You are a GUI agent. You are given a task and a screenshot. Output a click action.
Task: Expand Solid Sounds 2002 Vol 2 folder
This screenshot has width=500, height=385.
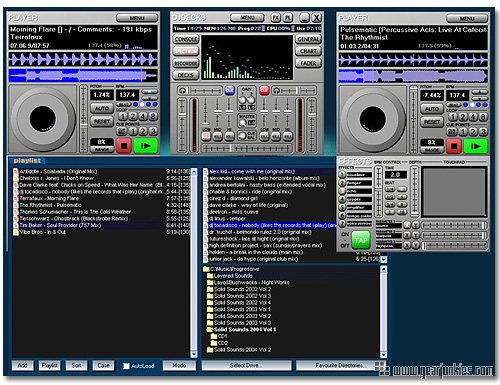[239, 289]
